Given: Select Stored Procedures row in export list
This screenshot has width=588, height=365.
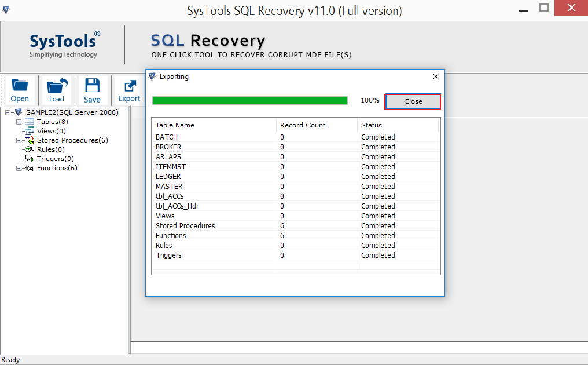Looking at the screenshot, I should (x=296, y=226).
